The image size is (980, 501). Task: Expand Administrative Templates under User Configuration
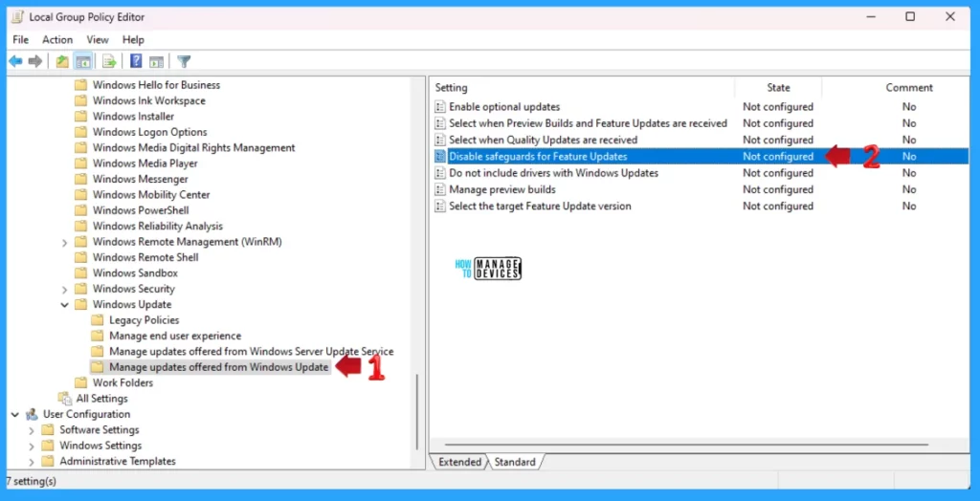32,462
